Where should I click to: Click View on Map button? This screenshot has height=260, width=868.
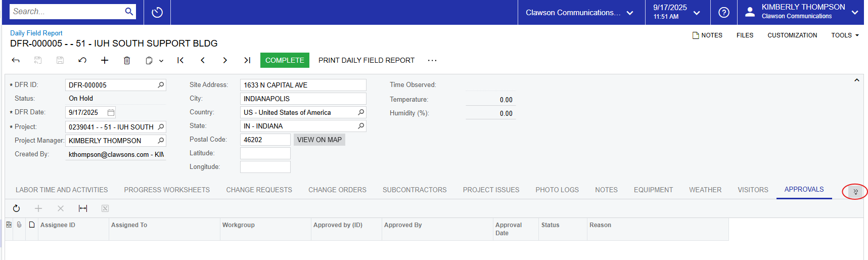click(319, 140)
